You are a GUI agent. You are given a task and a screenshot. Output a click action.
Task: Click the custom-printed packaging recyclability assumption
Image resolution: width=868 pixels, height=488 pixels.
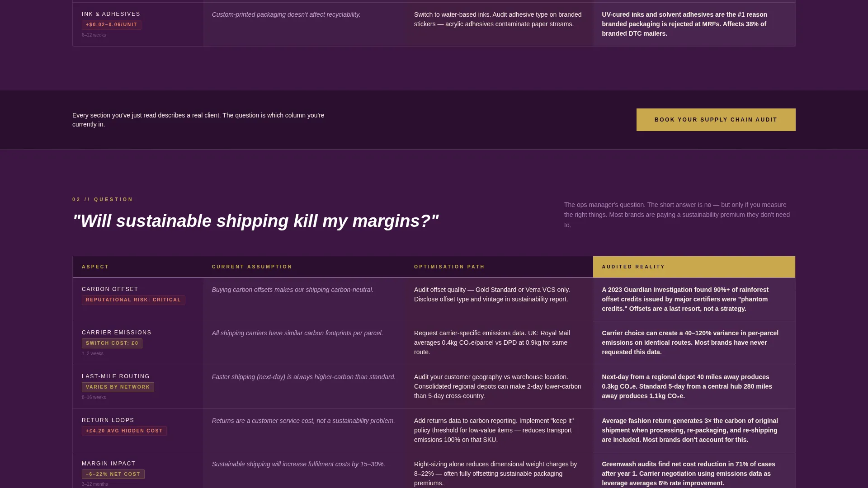click(x=286, y=14)
